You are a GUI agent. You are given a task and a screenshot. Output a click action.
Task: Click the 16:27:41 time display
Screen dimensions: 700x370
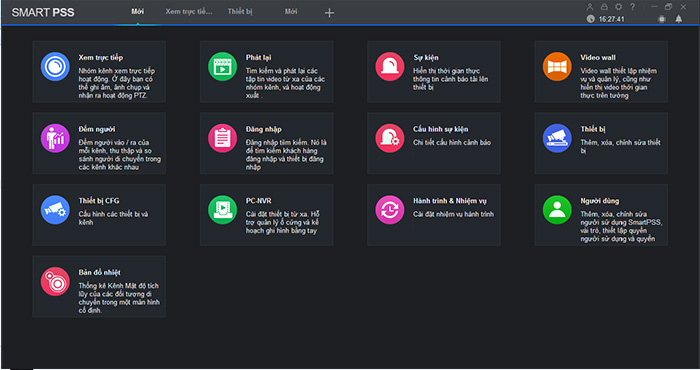(x=612, y=19)
